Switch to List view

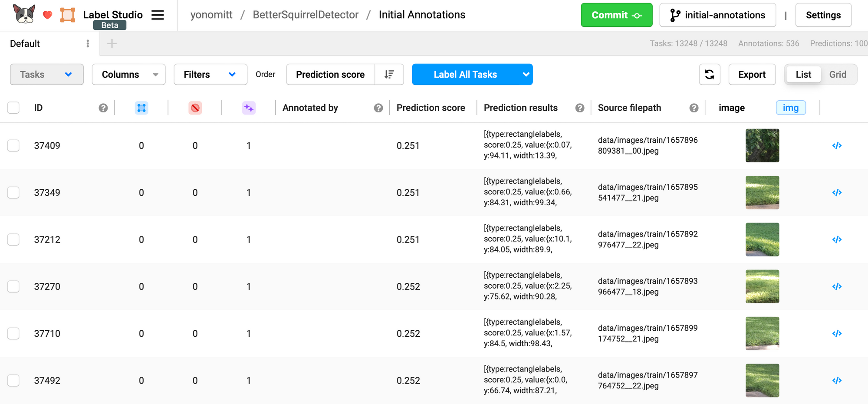(803, 75)
